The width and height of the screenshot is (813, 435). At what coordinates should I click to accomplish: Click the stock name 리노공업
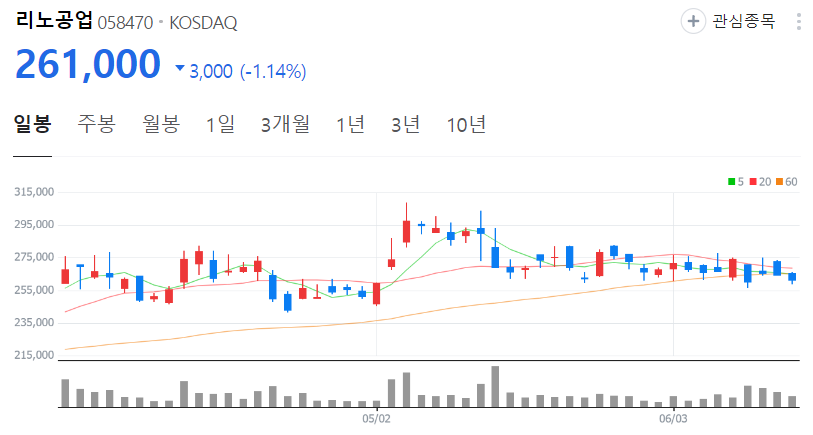click(x=54, y=21)
